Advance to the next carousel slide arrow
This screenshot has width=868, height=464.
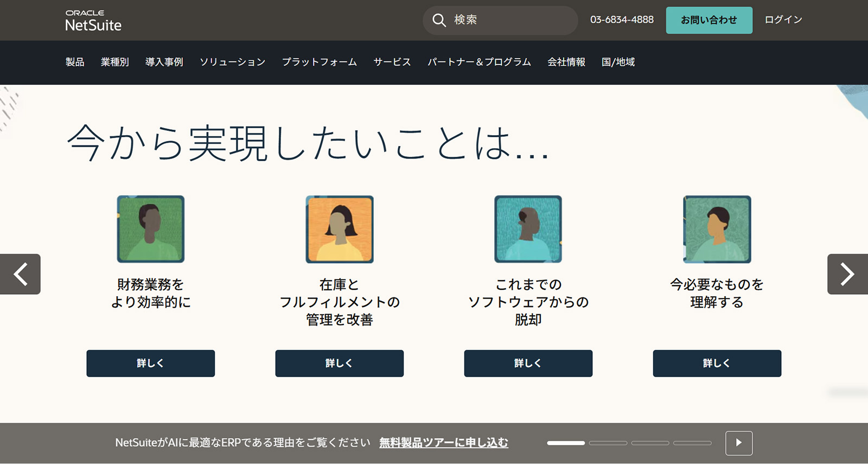click(x=847, y=274)
